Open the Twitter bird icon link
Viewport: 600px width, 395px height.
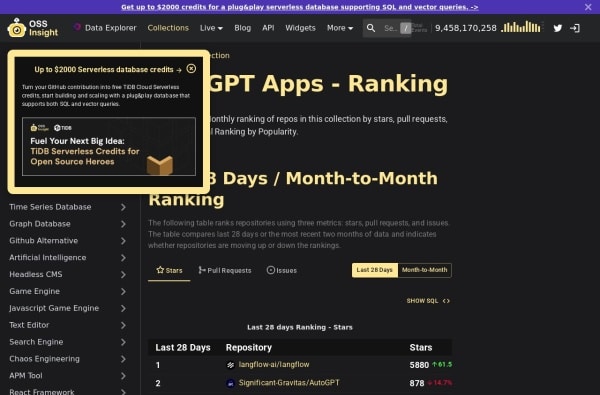coord(558,28)
